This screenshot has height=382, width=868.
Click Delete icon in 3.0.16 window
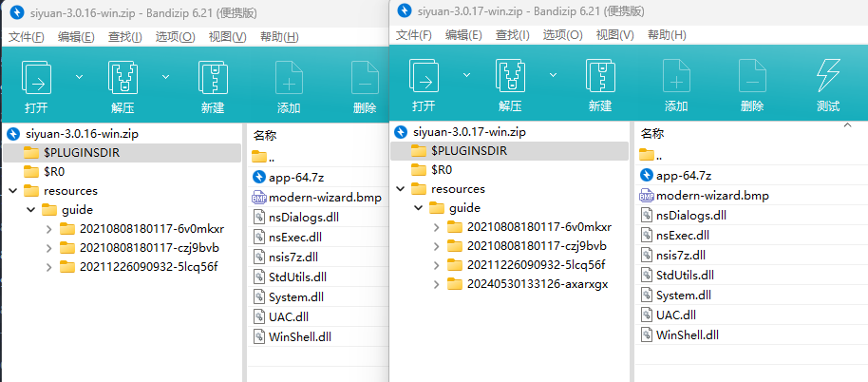[x=365, y=78]
